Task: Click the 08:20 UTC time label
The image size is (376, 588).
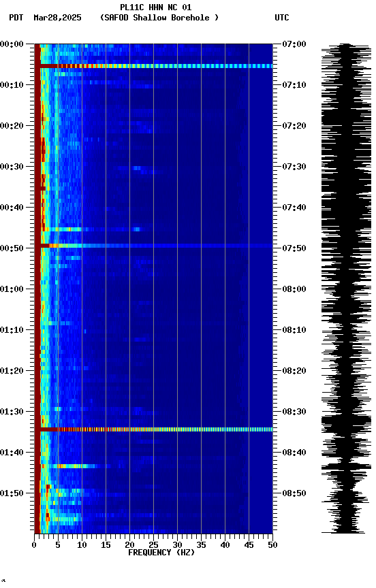Action: [x=294, y=371]
